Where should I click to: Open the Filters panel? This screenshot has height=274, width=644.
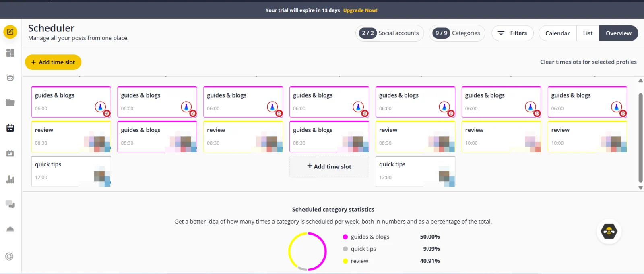click(512, 33)
